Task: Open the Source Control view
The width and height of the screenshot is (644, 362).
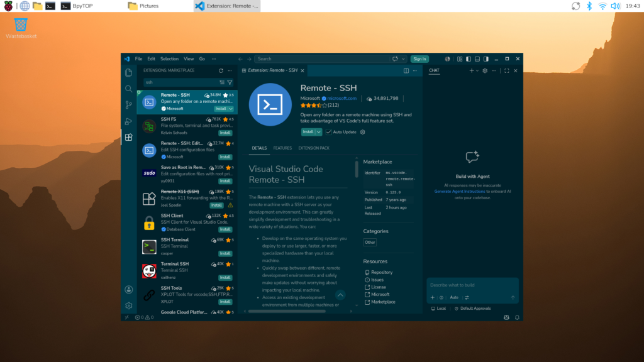Action: [x=128, y=105]
